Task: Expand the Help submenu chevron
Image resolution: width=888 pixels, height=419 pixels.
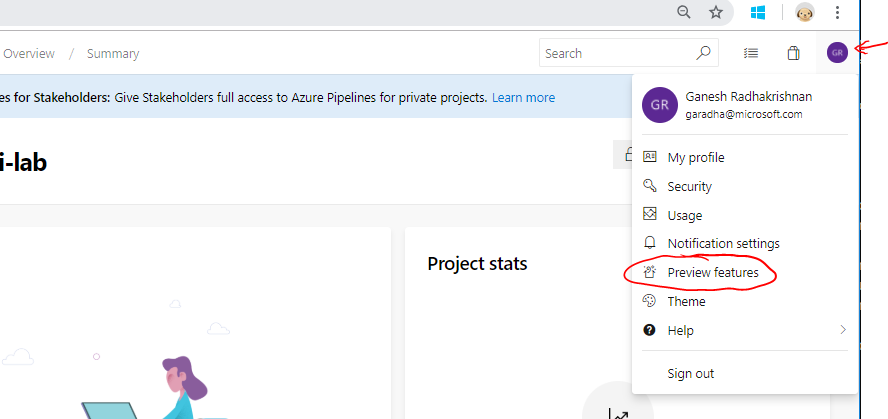Action: [843, 330]
